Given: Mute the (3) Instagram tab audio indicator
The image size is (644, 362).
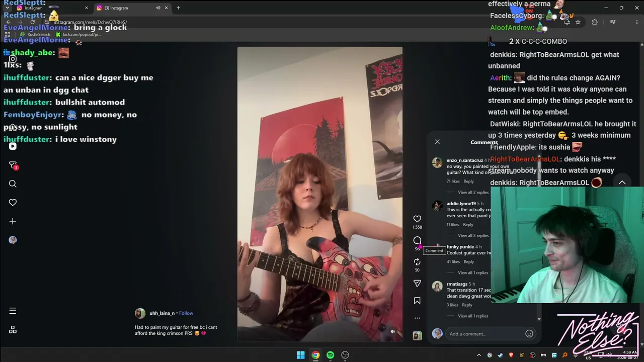Looking at the screenshot, I should tap(158, 8).
